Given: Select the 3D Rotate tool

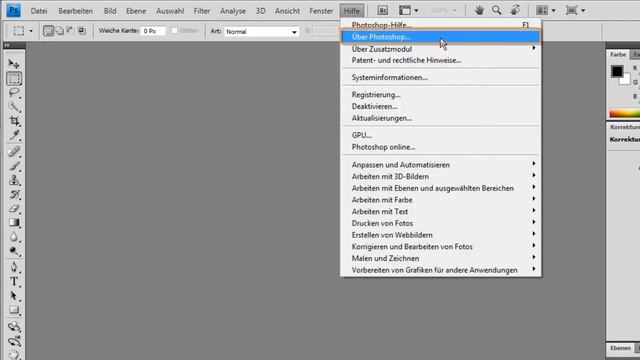Looking at the screenshot, I should click(x=14, y=327).
